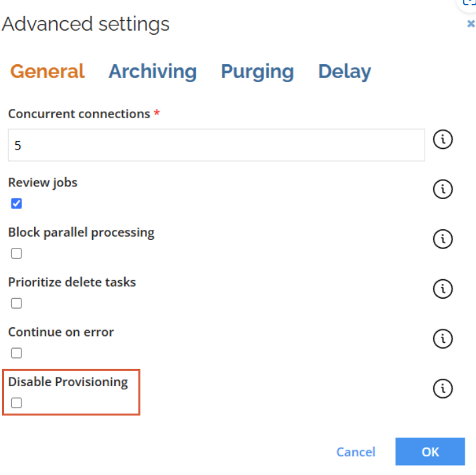
Task: Switch to the Archiving tab
Action: click(152, 71)
